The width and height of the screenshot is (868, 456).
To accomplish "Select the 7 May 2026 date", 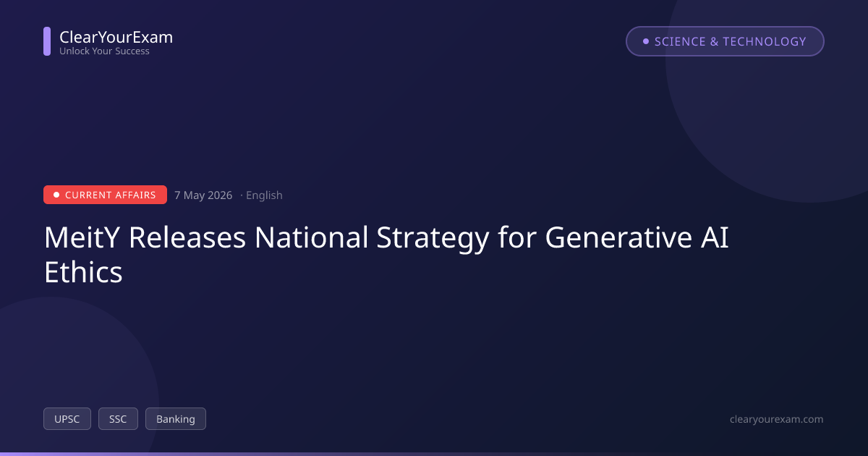I will click(203, 195).
